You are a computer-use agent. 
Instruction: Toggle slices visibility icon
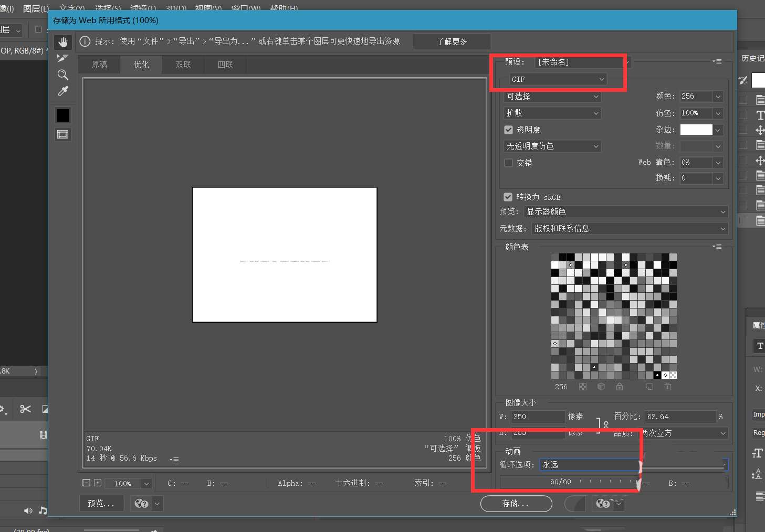pos(63,135)
